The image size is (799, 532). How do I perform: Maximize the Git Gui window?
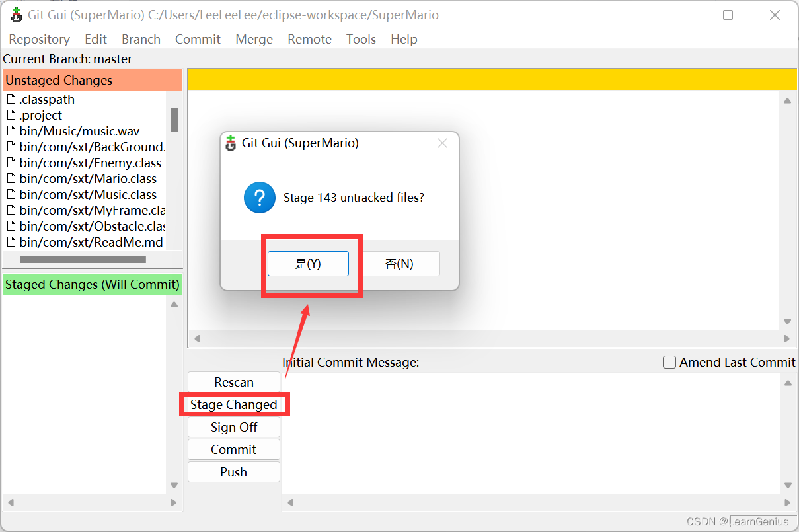(728, 15)
